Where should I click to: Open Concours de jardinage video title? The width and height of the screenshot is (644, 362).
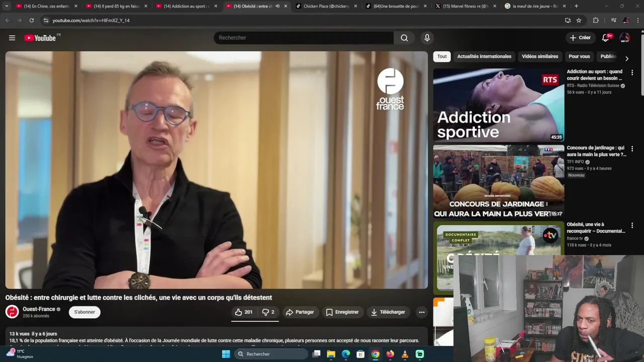point(596,151)
